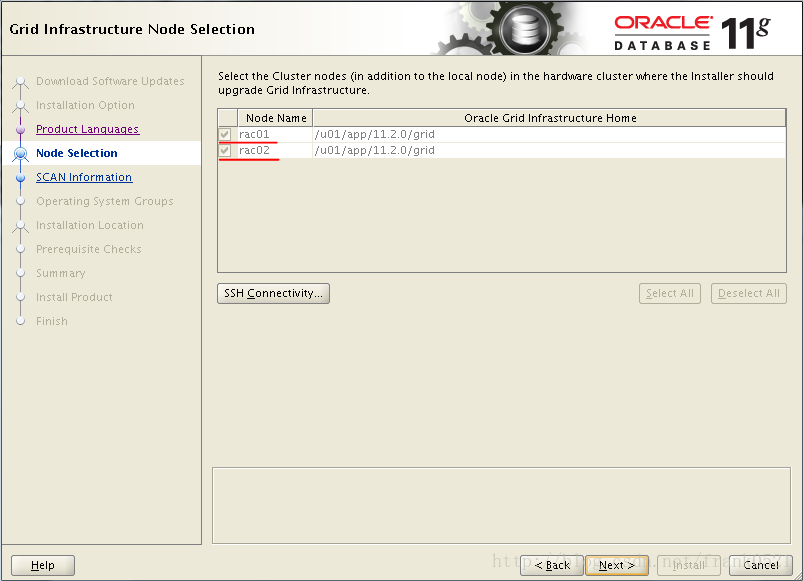Image resolution: width=803 pixels, height=581 pixels.
Task: Cancel the Grid Infrastructure installer
Action: click(x=761, y=565)
